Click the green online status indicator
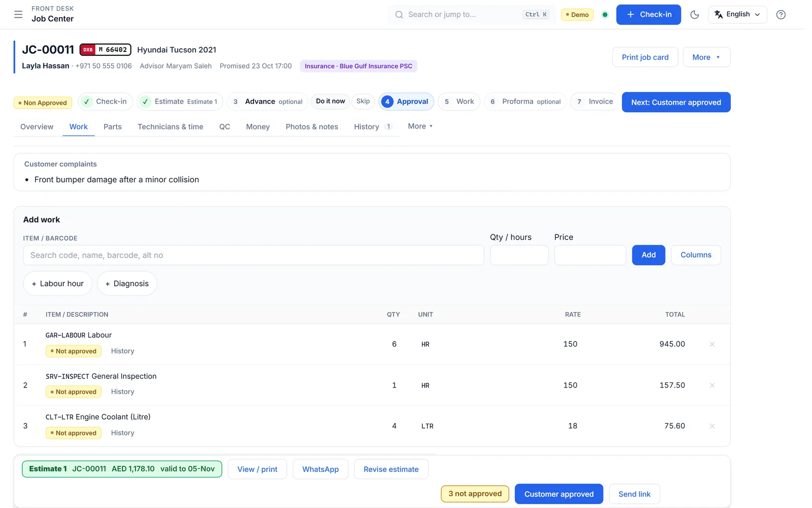 (x=605, y=15)
